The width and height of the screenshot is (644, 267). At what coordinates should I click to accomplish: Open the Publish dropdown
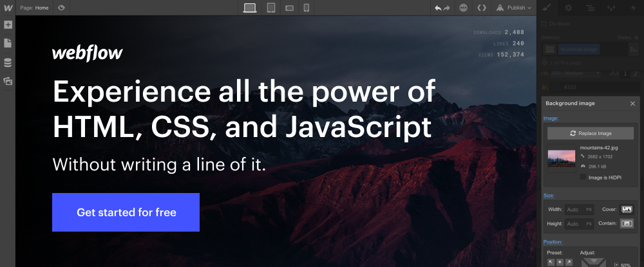tap(514, 8)
